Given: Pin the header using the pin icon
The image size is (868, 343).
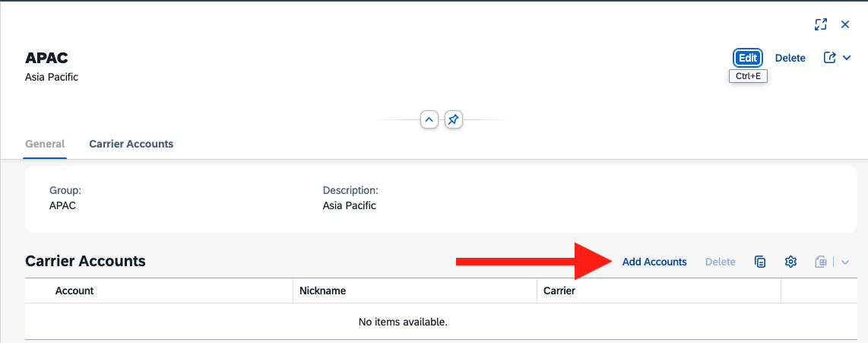Looking at the screenshot, I should (x=453, y=119).
